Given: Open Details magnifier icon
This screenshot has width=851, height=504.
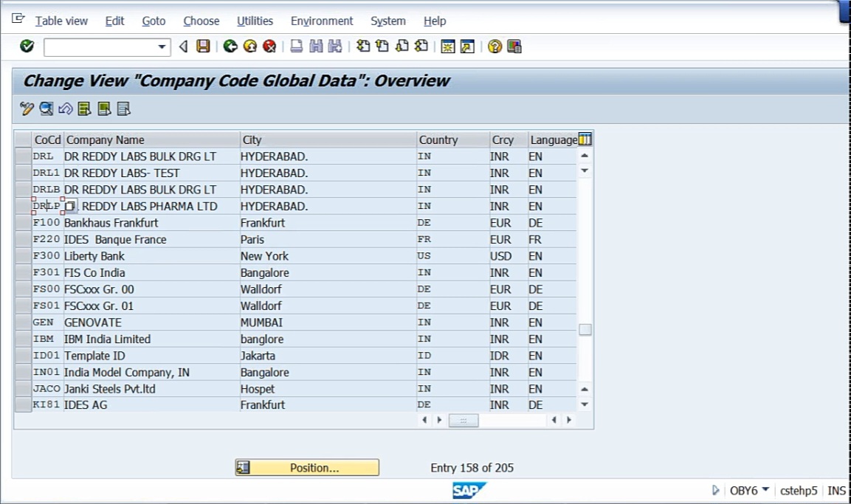Looking at the screenshot, I should pos(46,109).
